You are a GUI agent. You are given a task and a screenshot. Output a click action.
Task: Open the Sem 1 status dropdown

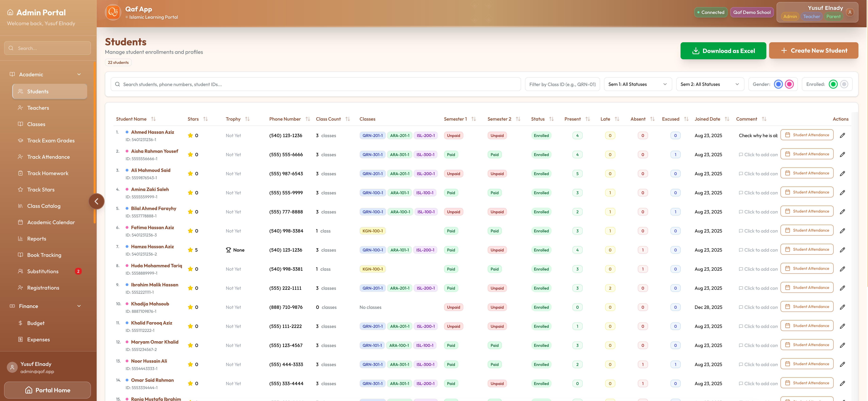pos(637,84)
